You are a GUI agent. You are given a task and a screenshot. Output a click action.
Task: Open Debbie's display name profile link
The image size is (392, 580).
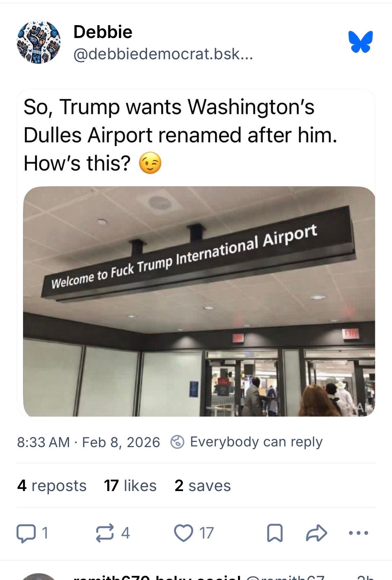coord(103,32)
